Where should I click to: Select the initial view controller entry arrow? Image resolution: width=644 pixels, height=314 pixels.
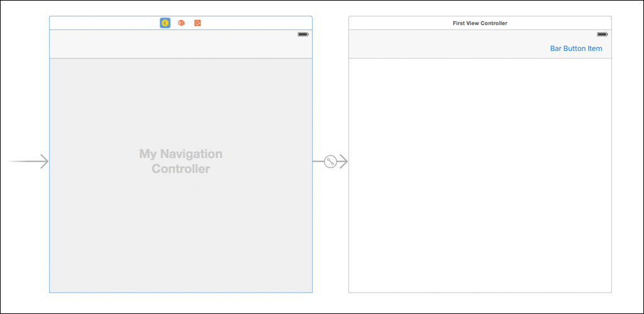click(x=28, y=162)
